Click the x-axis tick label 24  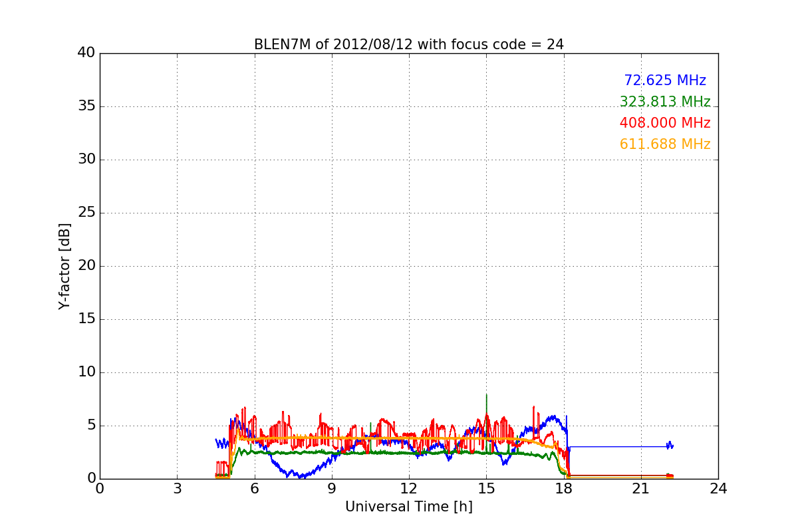click(718, 489)
